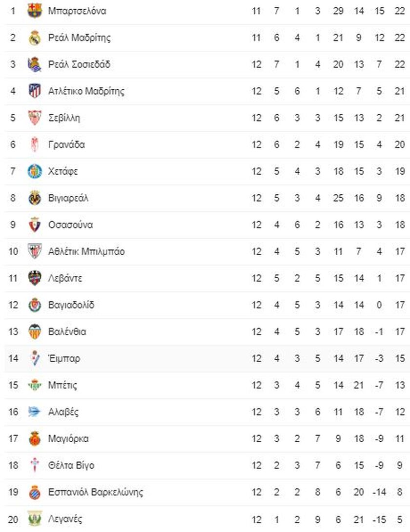The height and width of the screenshot is (532, 410).
Task: Select the Valencia bat crest icon
Action: (x=35, y=331)
